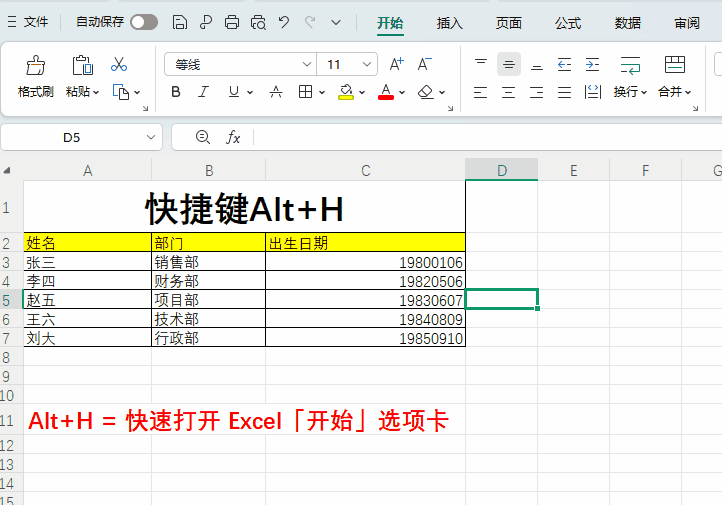Open the alignment settings dialog launcher
This screenshot has height=505, width=722.
(695, 108)
